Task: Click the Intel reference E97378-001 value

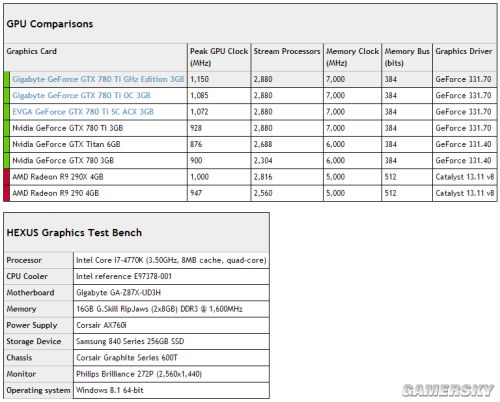Action: click(124, 277)
